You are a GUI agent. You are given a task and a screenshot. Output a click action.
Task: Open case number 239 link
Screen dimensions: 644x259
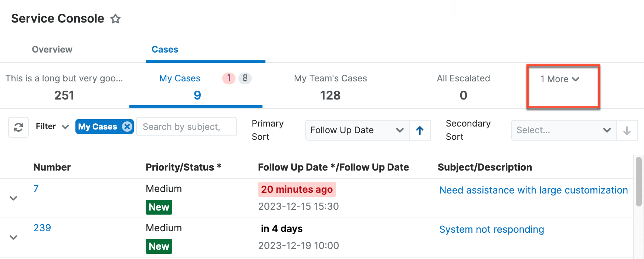point(42,228)
